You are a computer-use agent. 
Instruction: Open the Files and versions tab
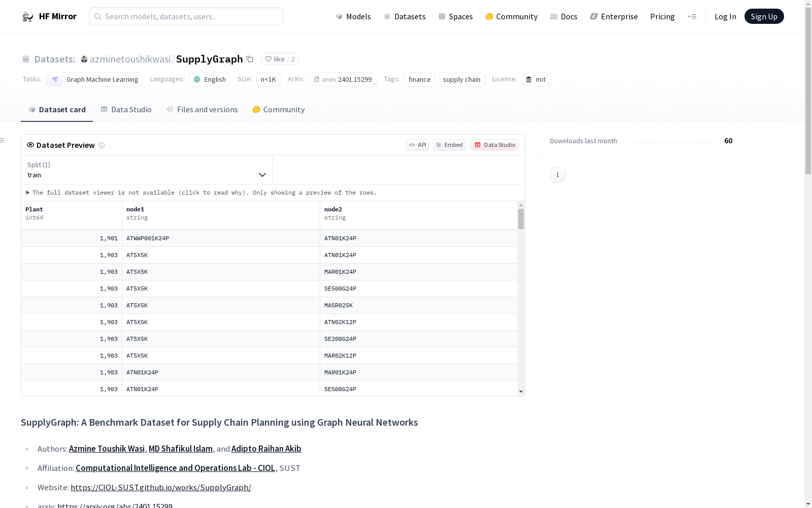202,110
